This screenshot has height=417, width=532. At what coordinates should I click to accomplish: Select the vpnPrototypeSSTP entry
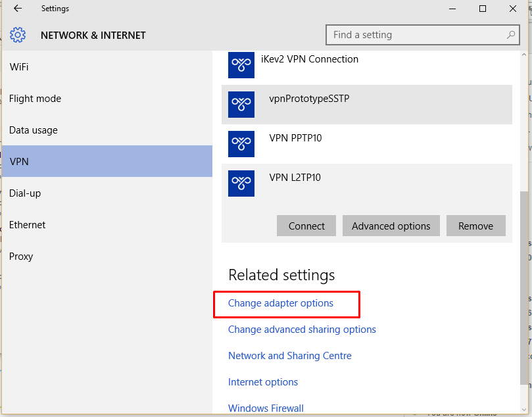pyautogui.click(x=367, y=105)
